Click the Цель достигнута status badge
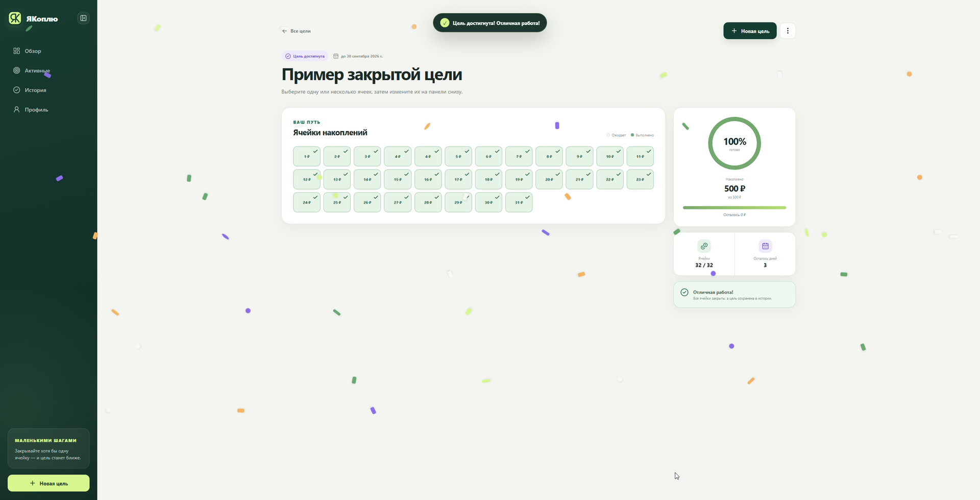 pyautogui.click(x=305, y=56)
